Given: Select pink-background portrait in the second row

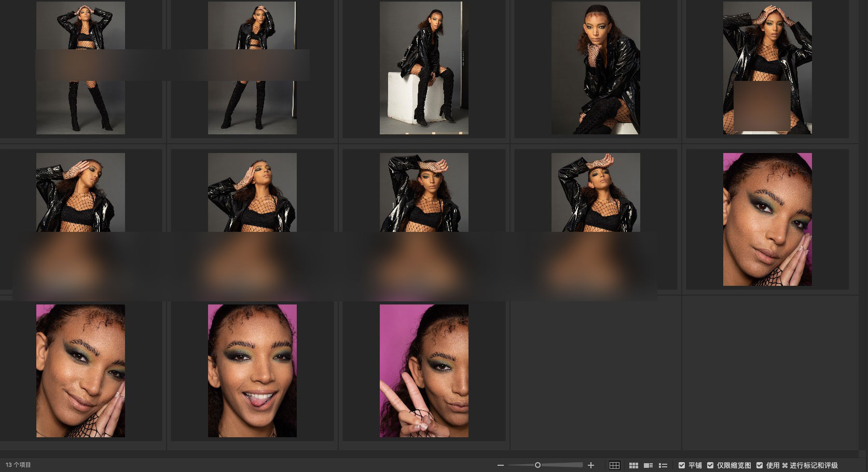Looking at the screenshot, I should pyautogui.click(x=767, y=219).
